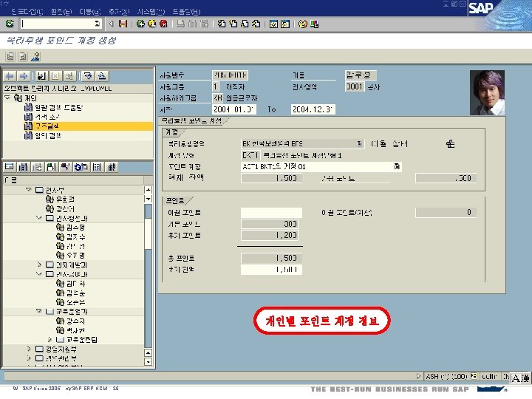Select the 복리후생 포인트 계정 tab
This screenshot has height=399, width=532.
point(191,120)
